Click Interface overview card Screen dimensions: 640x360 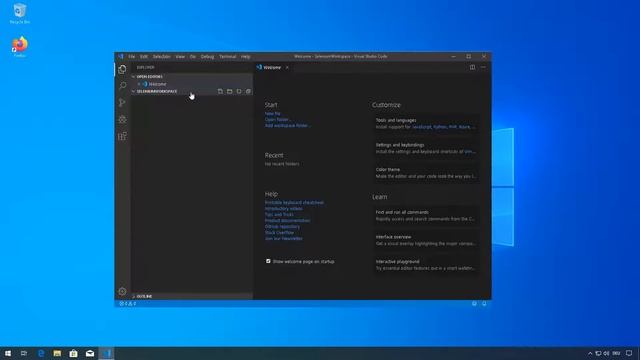pyautogui.click(x=426, y=240)
